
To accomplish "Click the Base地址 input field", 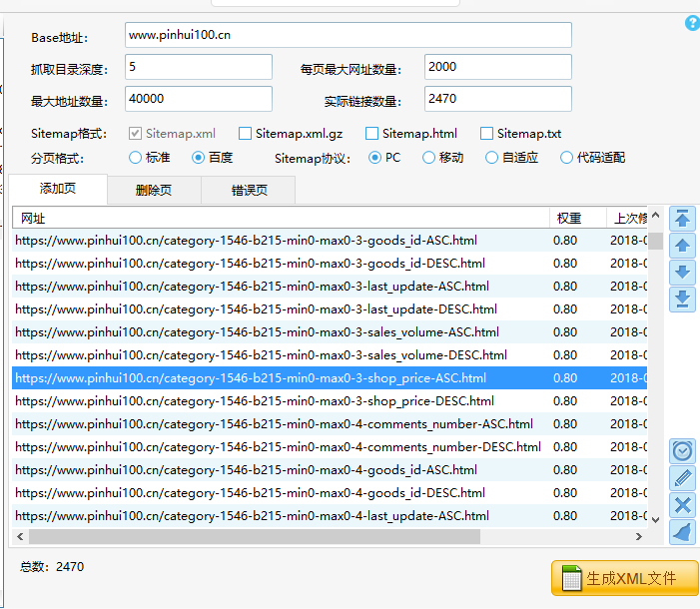I will (348, 35).
